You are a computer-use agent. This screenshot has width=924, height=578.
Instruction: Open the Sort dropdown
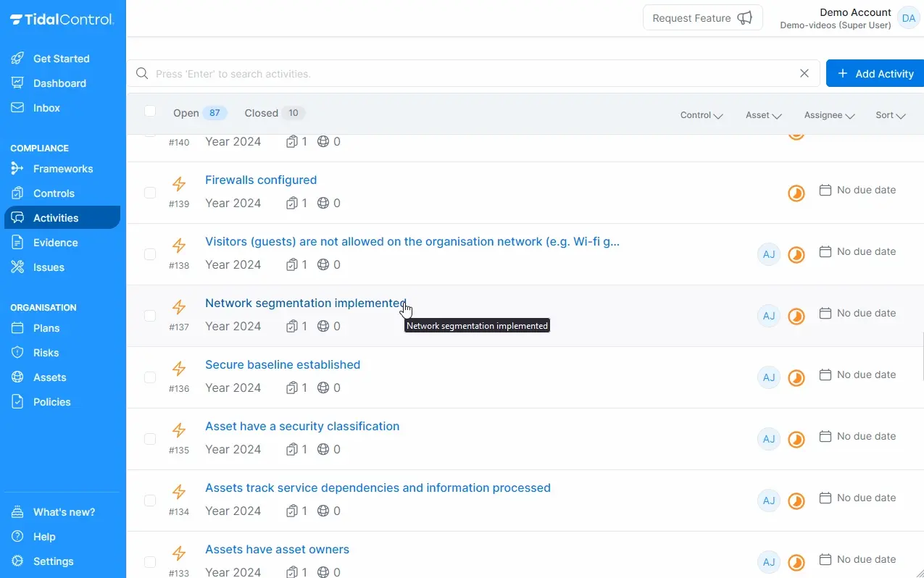[891, 115]
